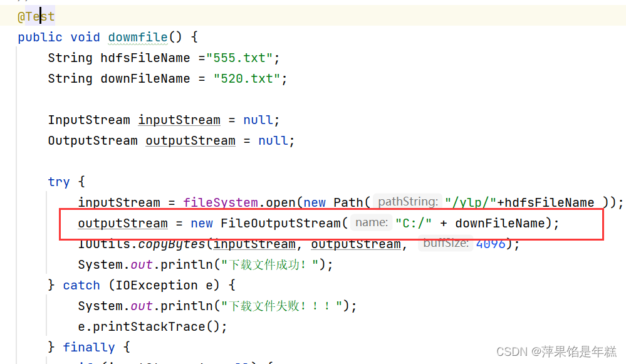Click IOException in the catch clause
The image size is (626, 364).
pyautogui.click(x=157, y=285)
